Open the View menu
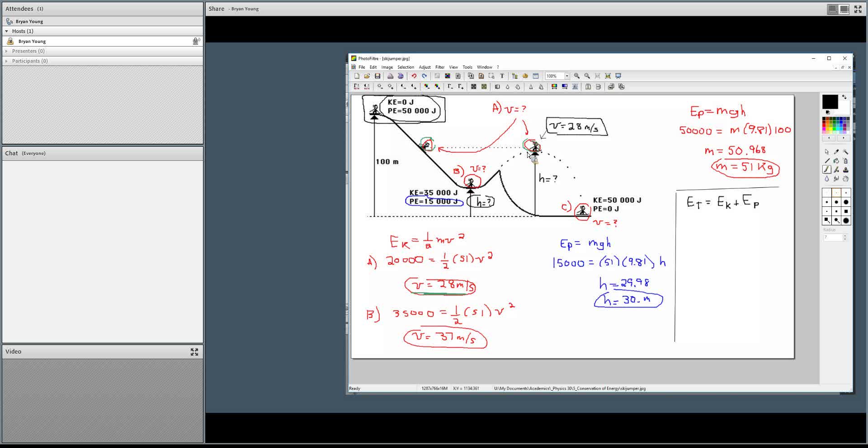Viewport: 868px width, 448px height. [x=453, y=67]
